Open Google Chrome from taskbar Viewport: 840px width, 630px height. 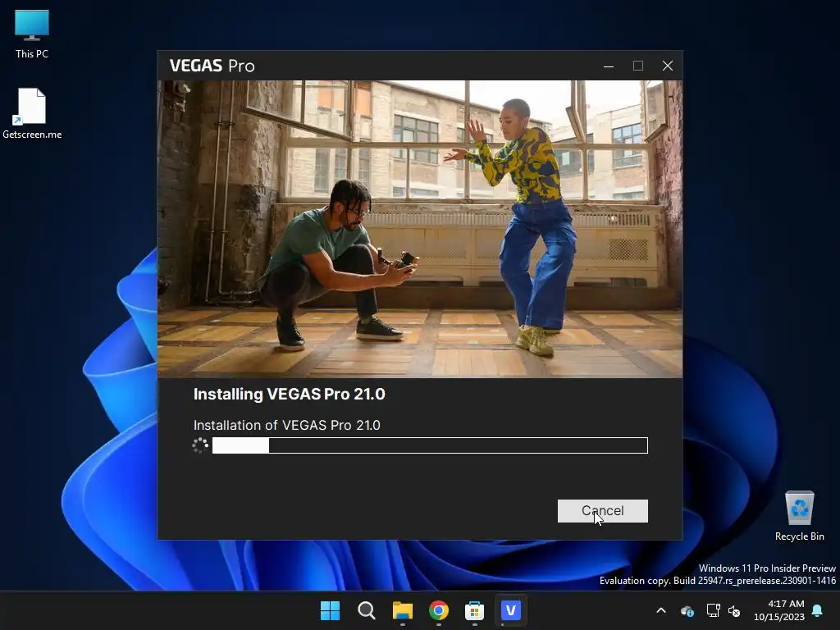pos(438,610)
